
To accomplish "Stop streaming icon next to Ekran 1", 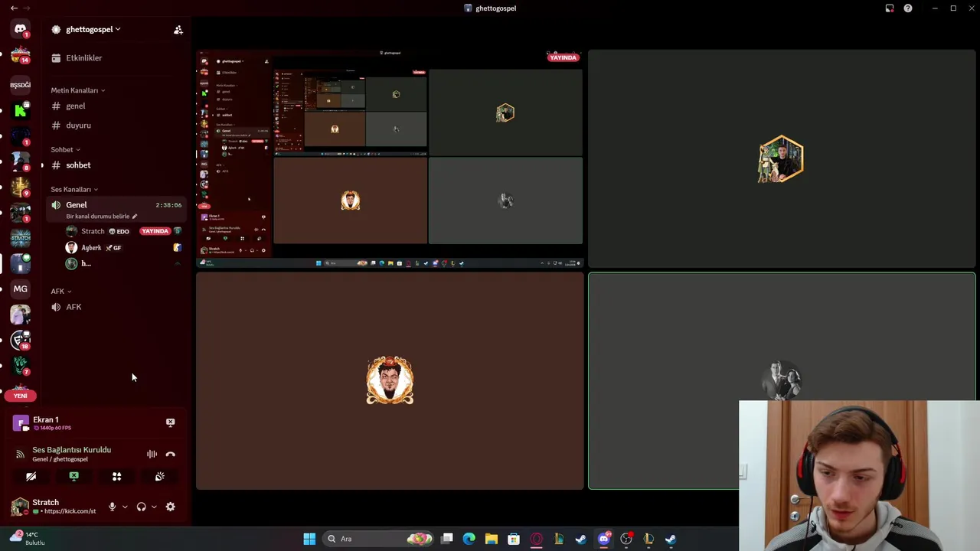I will click(x=170, y=422).
